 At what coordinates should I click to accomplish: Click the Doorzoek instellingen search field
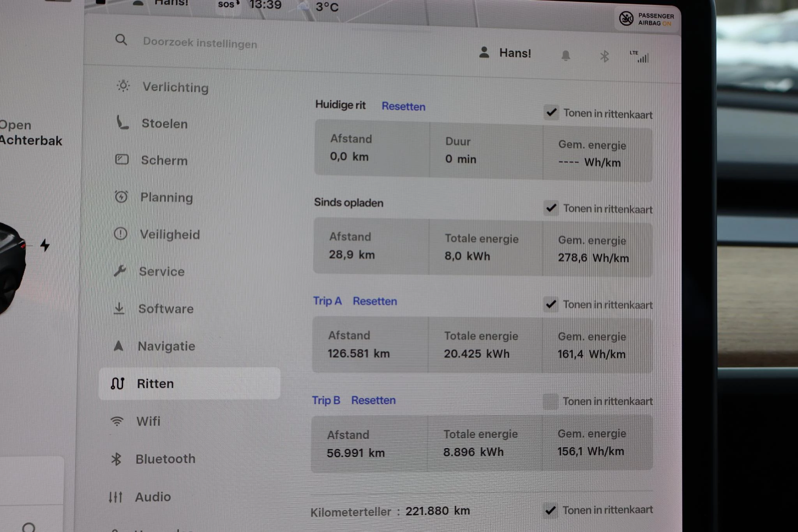200,42
